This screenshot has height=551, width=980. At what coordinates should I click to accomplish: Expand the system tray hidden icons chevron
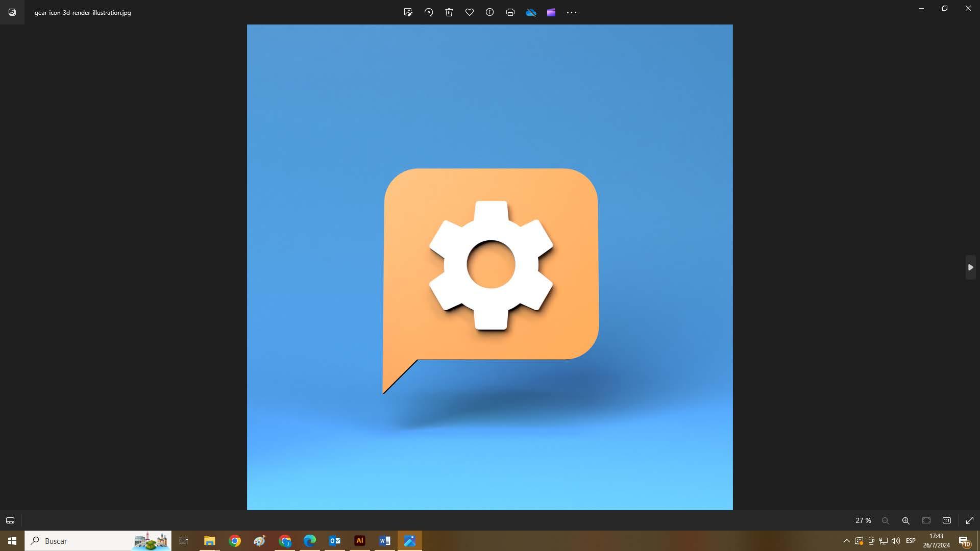(846, 541)
